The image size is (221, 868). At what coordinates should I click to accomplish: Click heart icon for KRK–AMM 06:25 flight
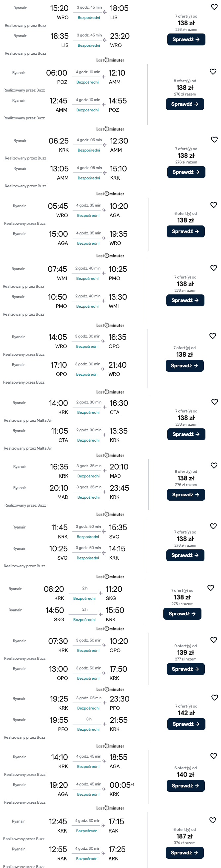tap(214, 140)
